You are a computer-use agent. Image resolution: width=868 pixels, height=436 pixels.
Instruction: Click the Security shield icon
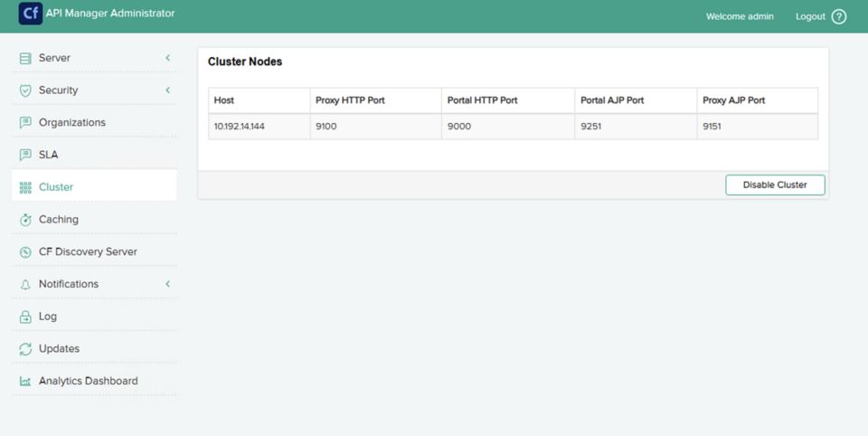(x=25, y=90)
